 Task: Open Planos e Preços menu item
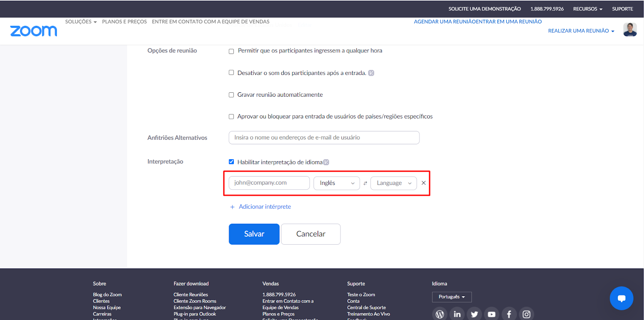124,22
